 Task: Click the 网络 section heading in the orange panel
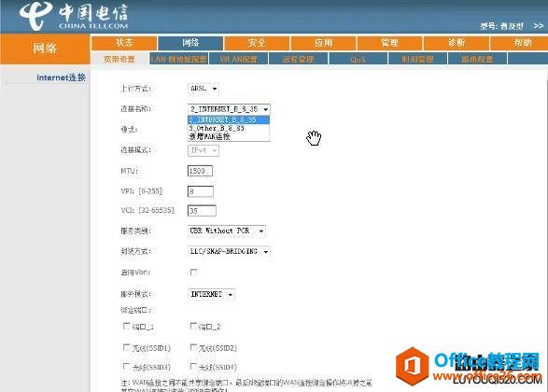click(x=45, y=49)
